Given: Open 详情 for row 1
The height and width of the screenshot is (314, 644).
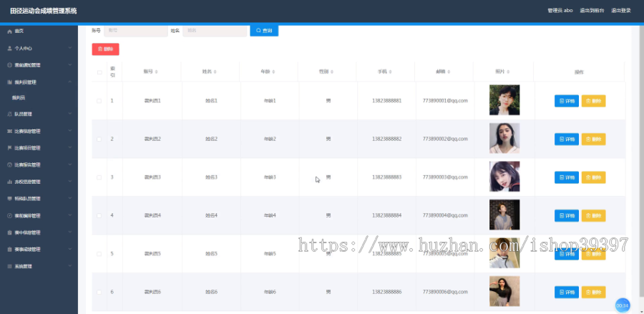Looking at the screenshot, I should point(567,101).
